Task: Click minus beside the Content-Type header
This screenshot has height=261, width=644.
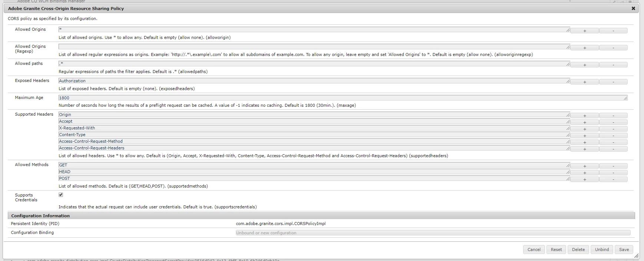Action: (x=613, y=136)
